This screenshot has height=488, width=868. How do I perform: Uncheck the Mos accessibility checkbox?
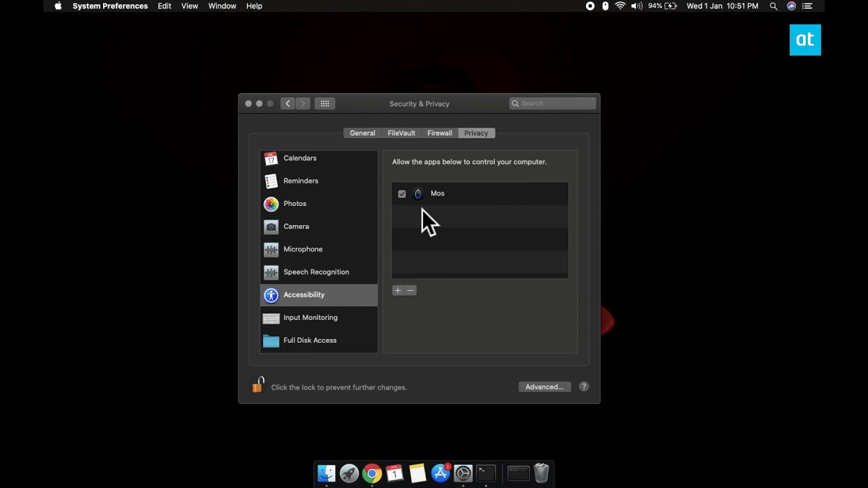pos(402,194)
